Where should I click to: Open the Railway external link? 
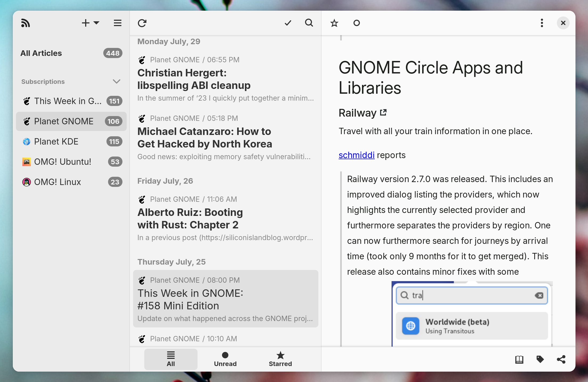(x=363, y=113)
